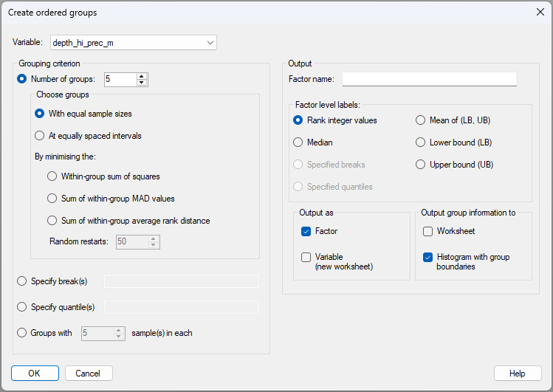Screen dimensions: 553x392
Task: Decrease number of groups with down arrow
Action: [142, 82]
